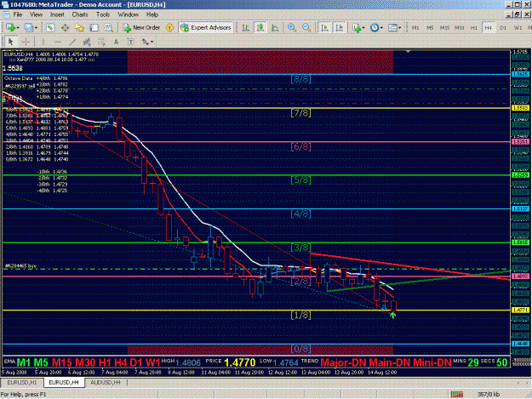
Task: Select the H4 timeframe button
Action: click(489, 28)
